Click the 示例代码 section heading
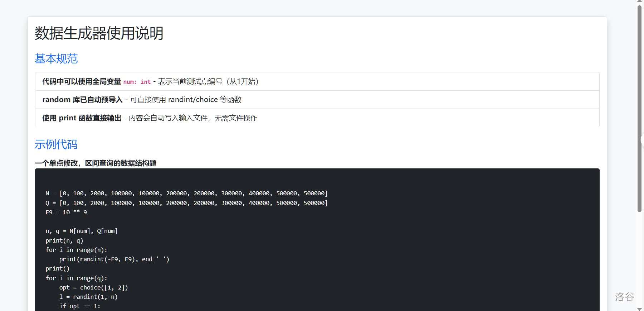The height and width of the screenshot is (311, 644). (56, 144)
